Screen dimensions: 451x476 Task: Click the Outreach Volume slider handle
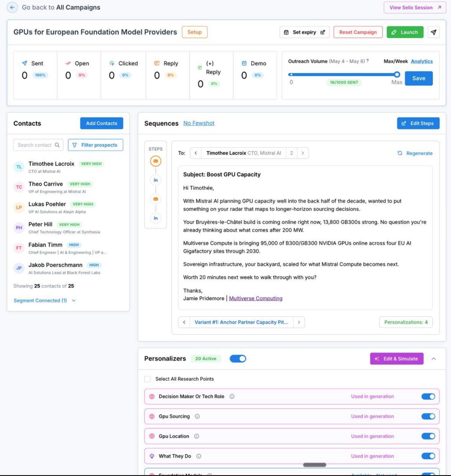point(397,74)
